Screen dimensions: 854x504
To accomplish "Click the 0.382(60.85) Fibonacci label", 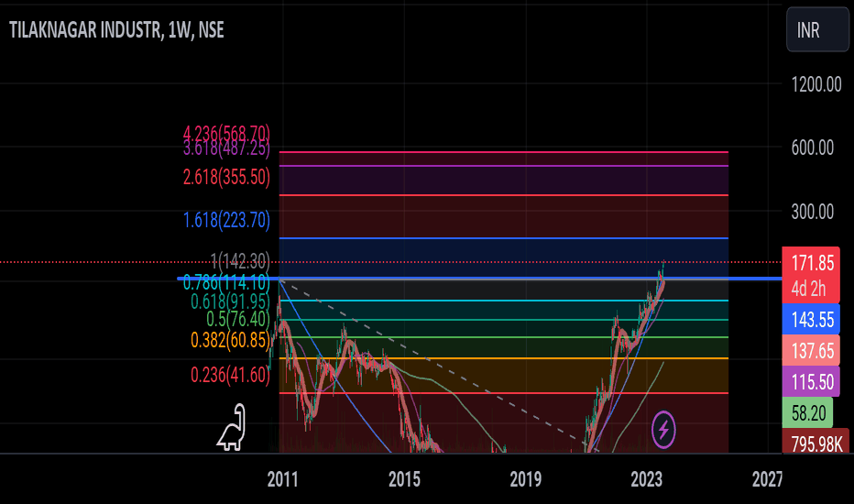I will pos(230,340).
